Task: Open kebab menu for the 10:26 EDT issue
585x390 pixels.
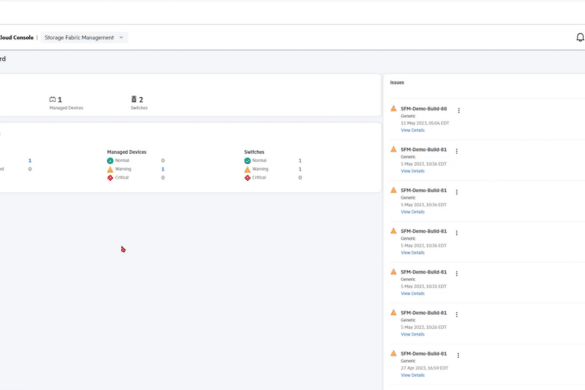Action: (457, 315)
